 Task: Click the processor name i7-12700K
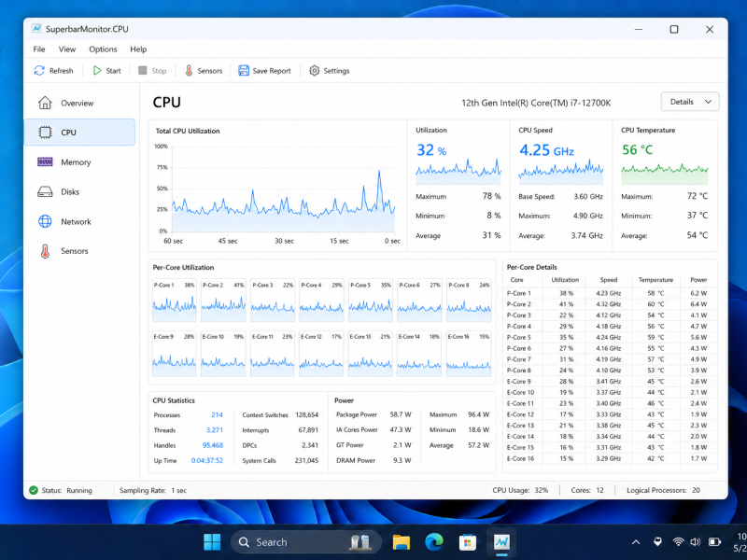535,103
